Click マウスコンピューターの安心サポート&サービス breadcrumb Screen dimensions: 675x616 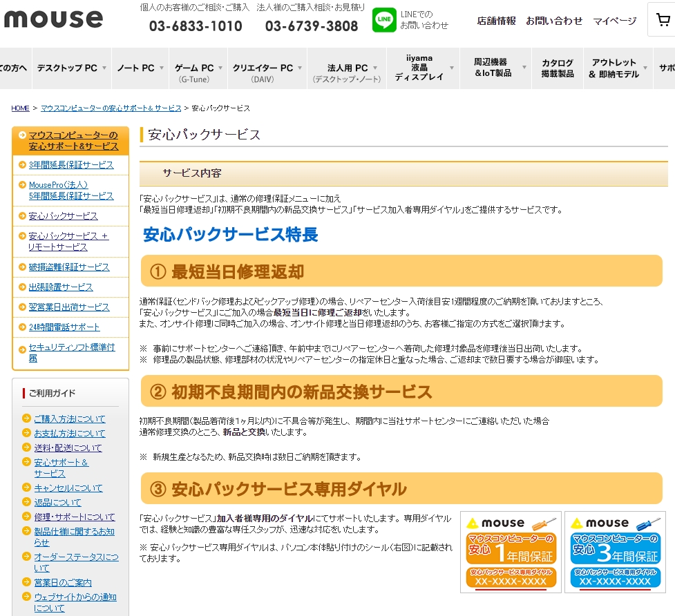coord(111,108)
